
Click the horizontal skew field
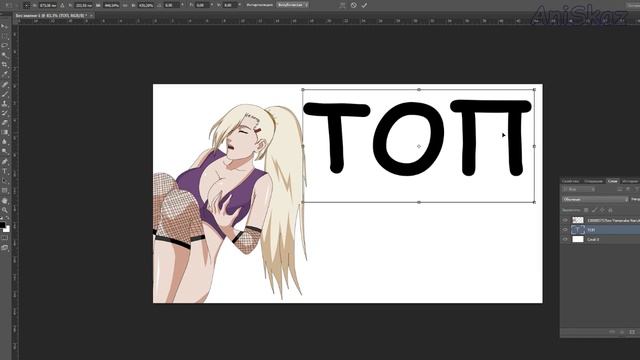point(202,5)
